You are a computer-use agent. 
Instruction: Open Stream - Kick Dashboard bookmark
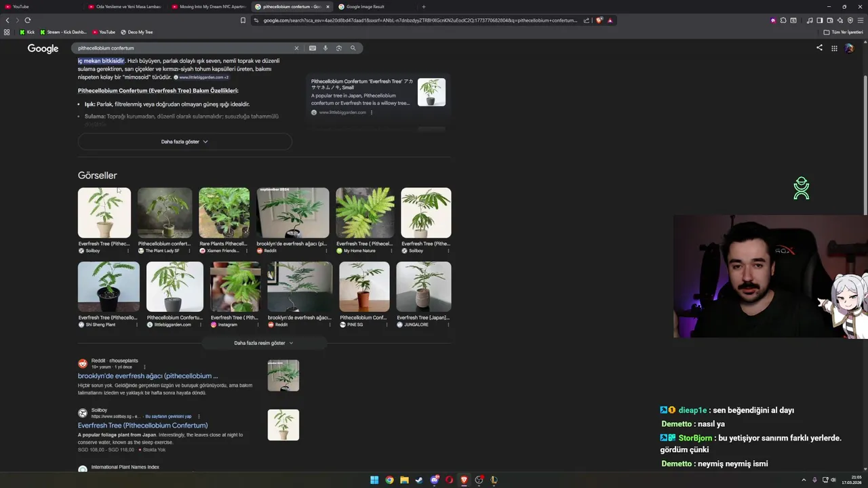pos(64,32)
